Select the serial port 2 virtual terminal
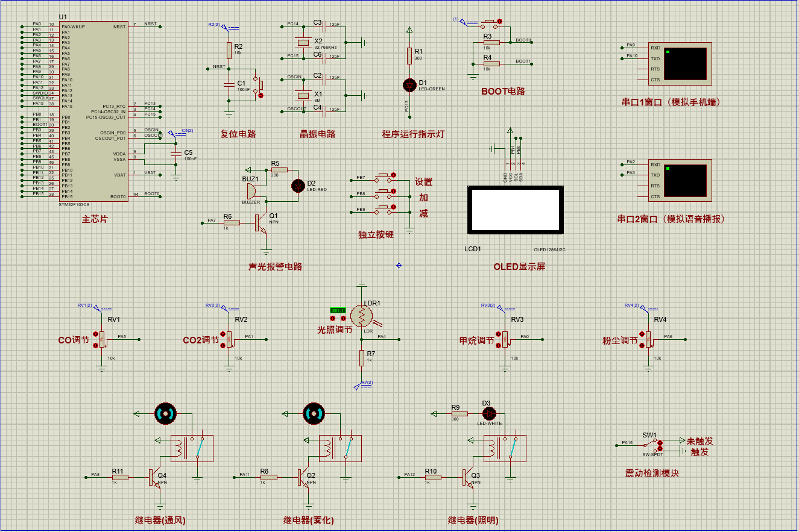 point(680,181)
